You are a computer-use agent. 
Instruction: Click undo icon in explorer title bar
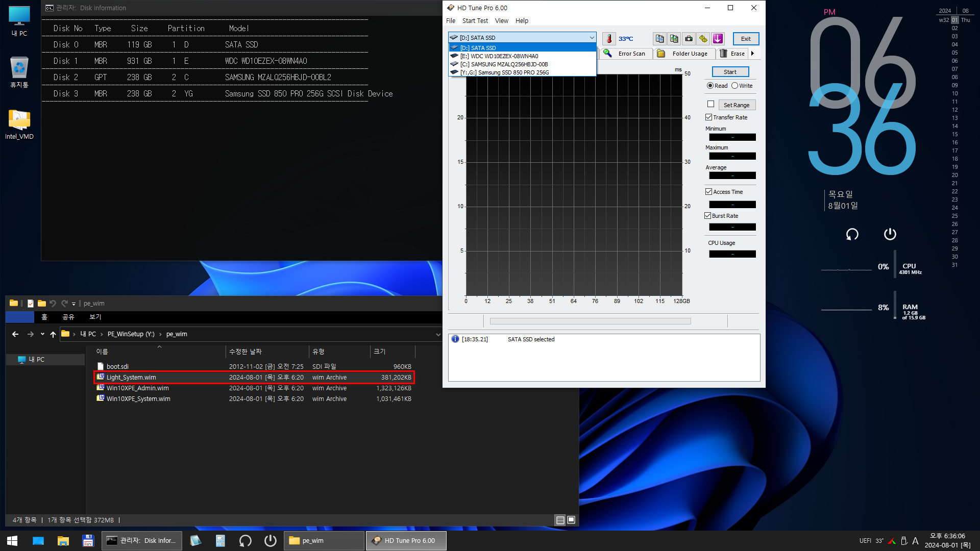(53, 303)
